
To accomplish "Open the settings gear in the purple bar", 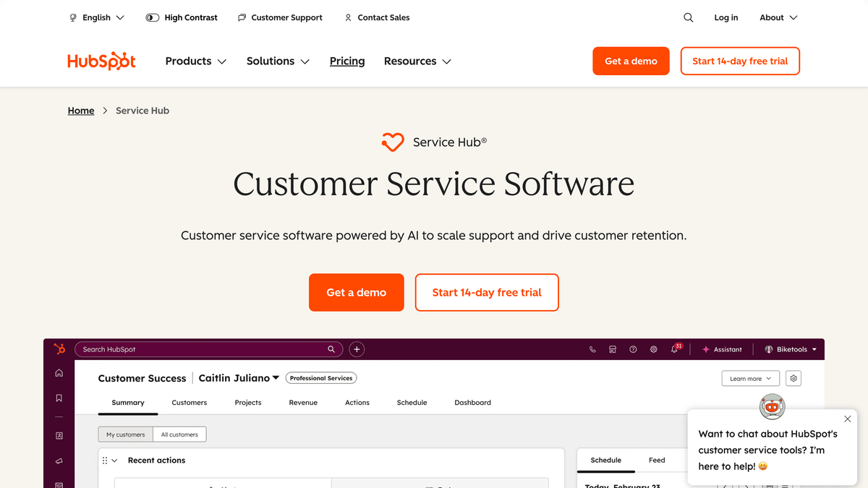I will pyautogui.click(x=653, y=349).
